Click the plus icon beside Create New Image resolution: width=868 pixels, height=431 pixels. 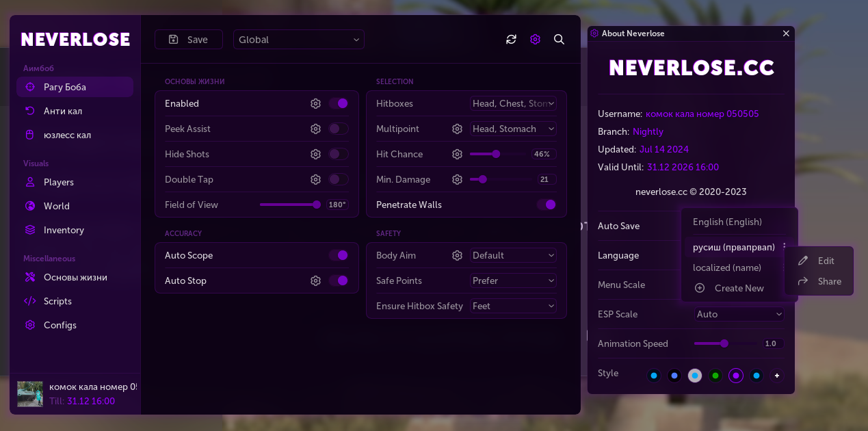click(700, 288)
